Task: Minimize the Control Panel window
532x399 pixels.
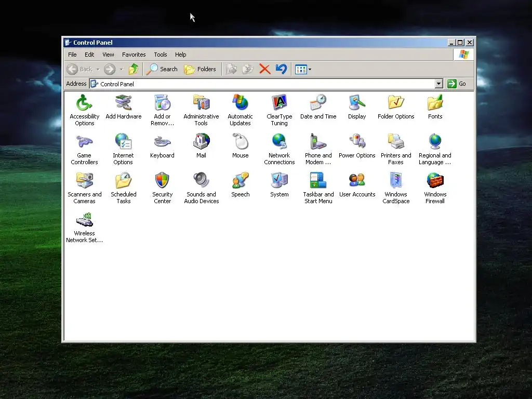Action: tap(451, 43)
